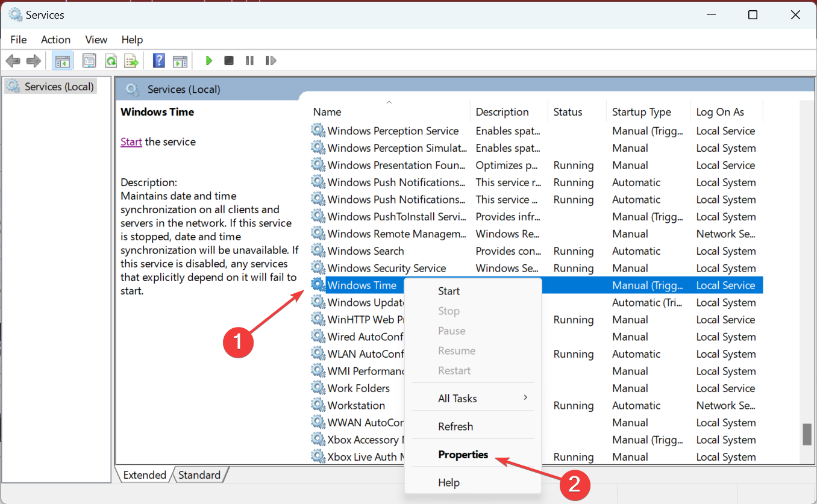Viewport: 817px width, 504px height.
Task: Click the Start the service link
Action: [131, 142]
